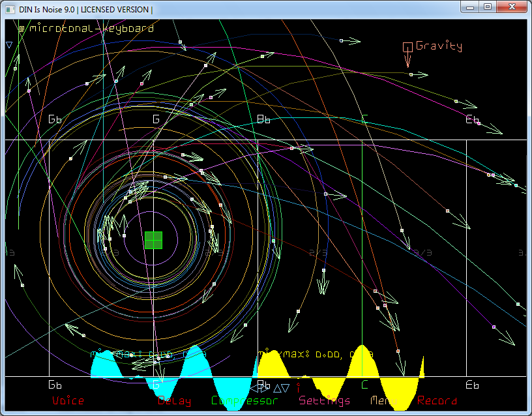Toggle the Voice option
Screen dimensions: 532x416
point(68,400)
